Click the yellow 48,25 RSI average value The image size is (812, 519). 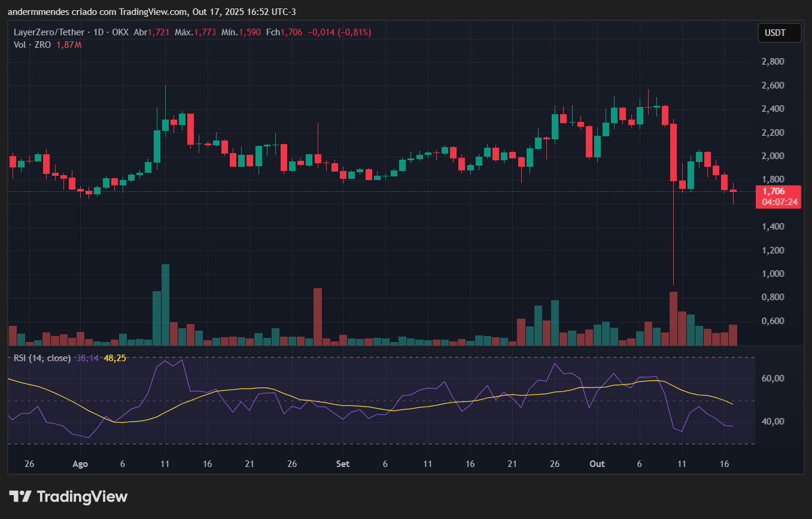[114, 358]
